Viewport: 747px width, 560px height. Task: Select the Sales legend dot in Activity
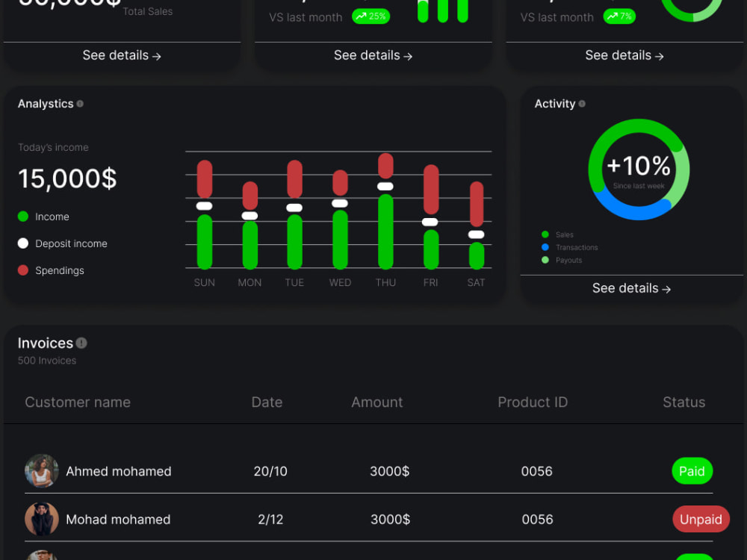point(545,234)
